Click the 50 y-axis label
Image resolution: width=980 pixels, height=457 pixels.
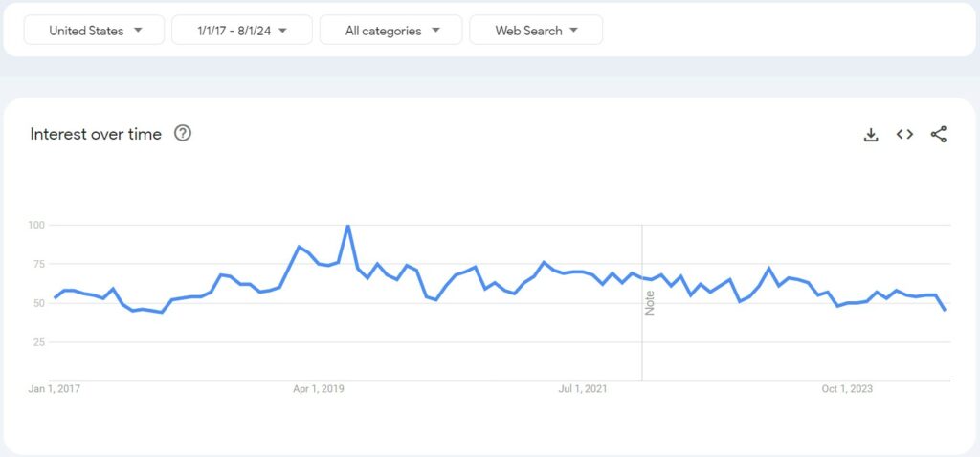pyautogui.click(x=40, y=303)
